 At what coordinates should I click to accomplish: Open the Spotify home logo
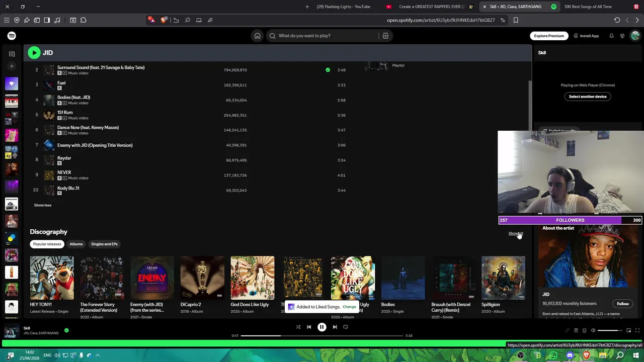12,36
